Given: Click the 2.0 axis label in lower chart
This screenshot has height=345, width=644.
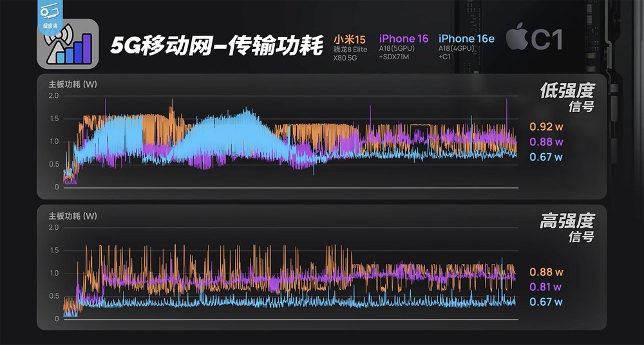Looking at the screenshot, I should (x=54, y=228).
